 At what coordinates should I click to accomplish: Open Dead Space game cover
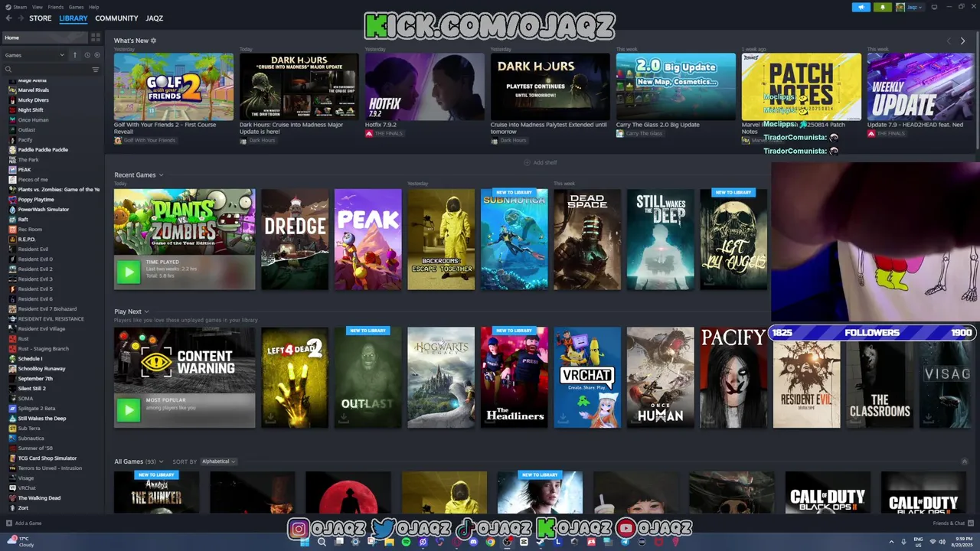[587, 240]
